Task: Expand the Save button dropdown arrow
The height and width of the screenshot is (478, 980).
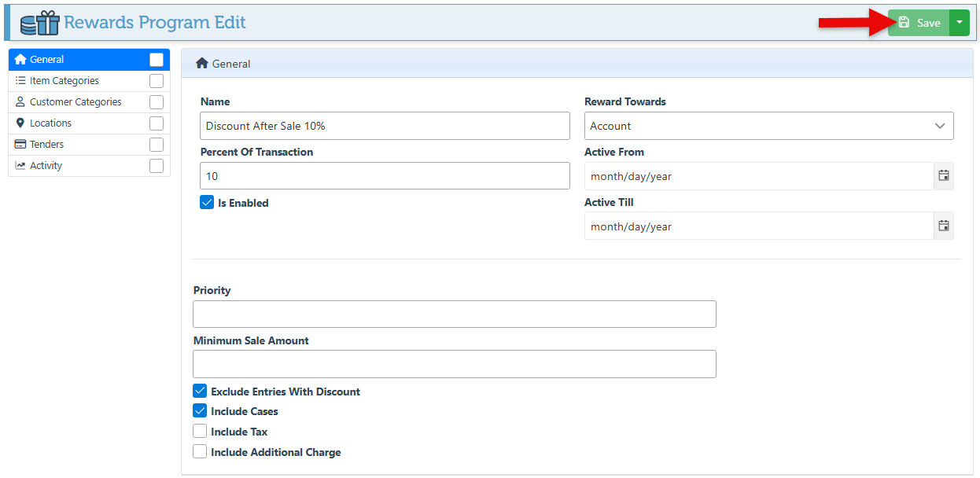Action: (x=960, y=23)
